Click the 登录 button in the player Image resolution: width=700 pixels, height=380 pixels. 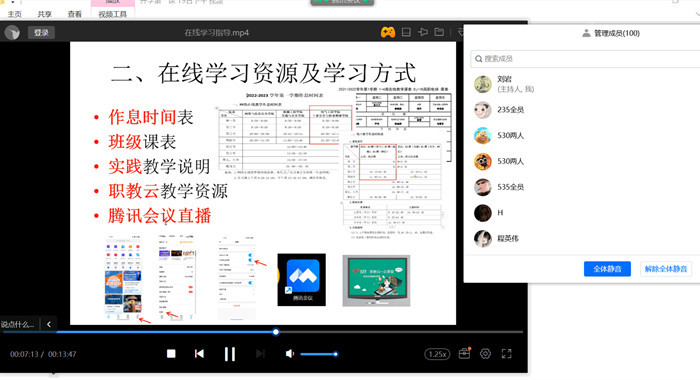pyautogui.click(x=41, y=33)
